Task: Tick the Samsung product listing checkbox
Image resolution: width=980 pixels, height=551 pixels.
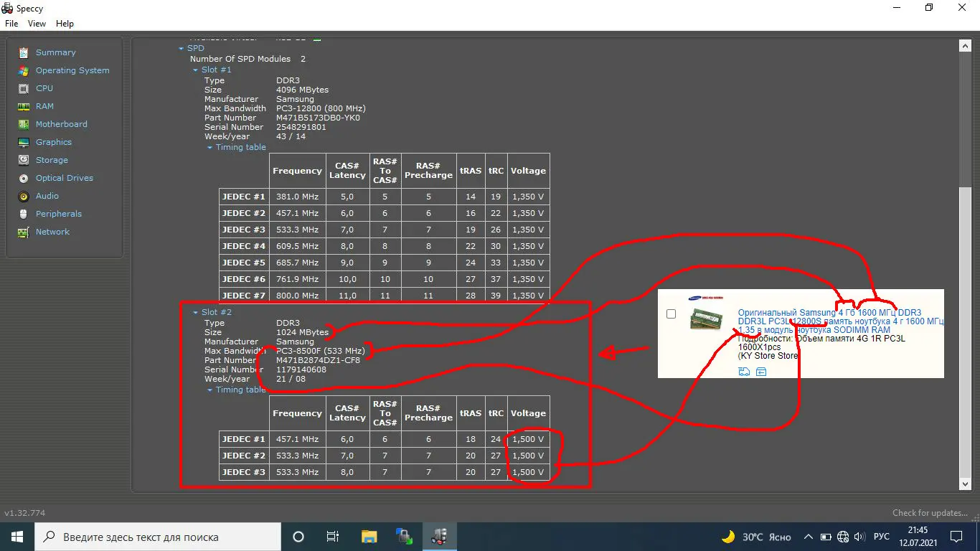Action: (x=671, y=314)
